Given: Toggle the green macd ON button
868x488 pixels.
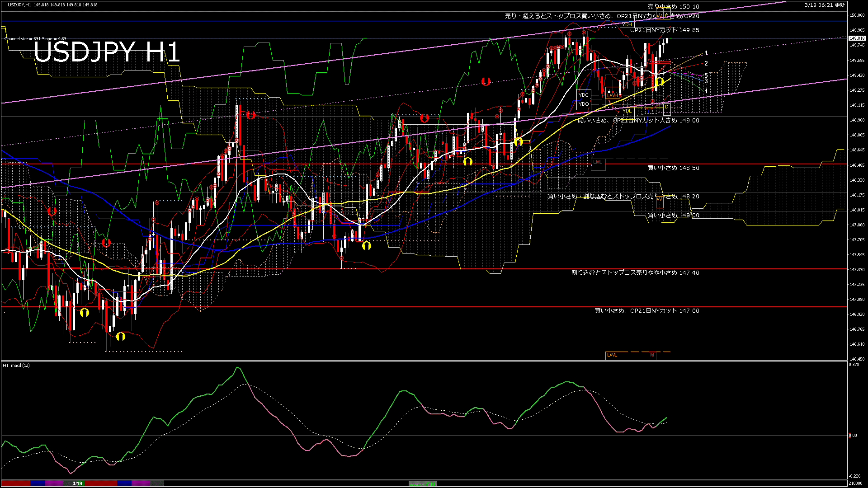Looking at the screenshot, I should click(x=423, y=484).
